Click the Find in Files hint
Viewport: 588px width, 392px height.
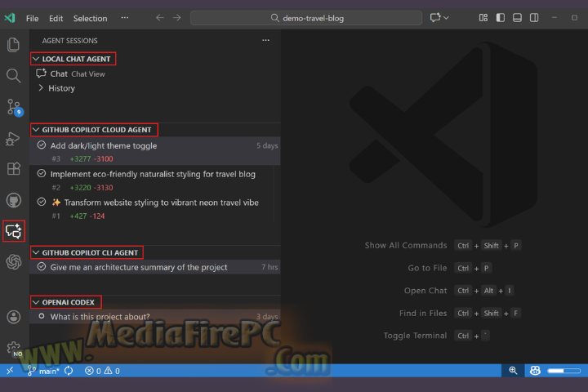tap(423, 314)
